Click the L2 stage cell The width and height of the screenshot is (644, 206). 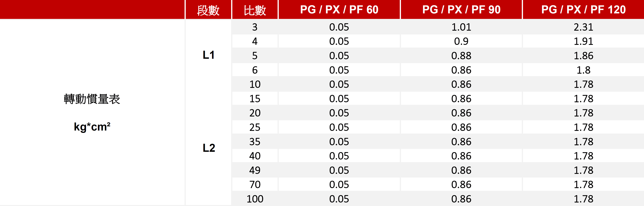point(209,148)
